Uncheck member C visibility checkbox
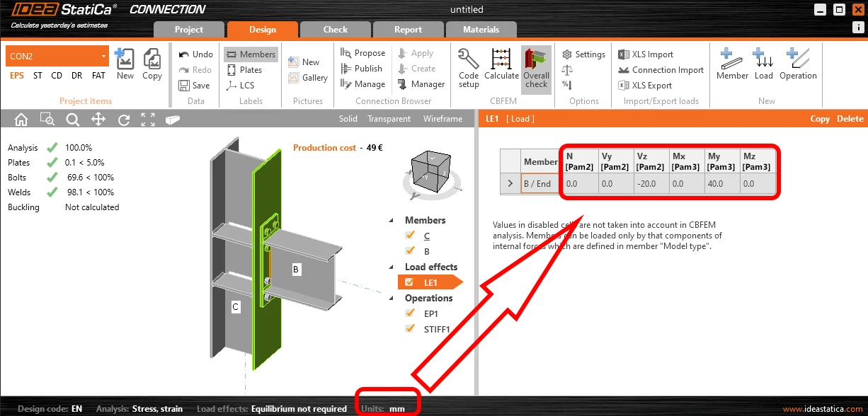Screen dimensions: 868x416 coord(409,236)
